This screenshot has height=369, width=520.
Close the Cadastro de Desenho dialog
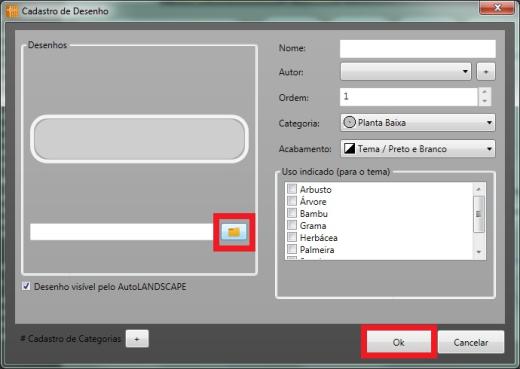(497, 7)
